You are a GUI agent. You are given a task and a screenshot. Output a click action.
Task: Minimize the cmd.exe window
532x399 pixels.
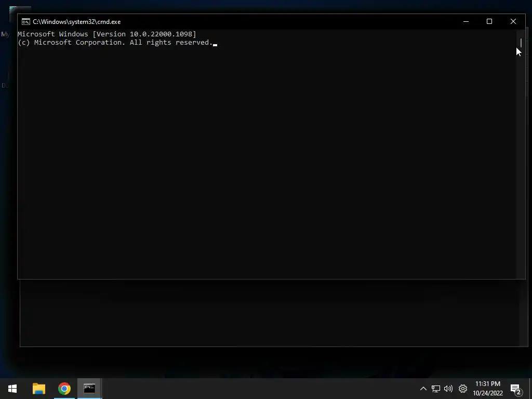click(x=466, y=21)
